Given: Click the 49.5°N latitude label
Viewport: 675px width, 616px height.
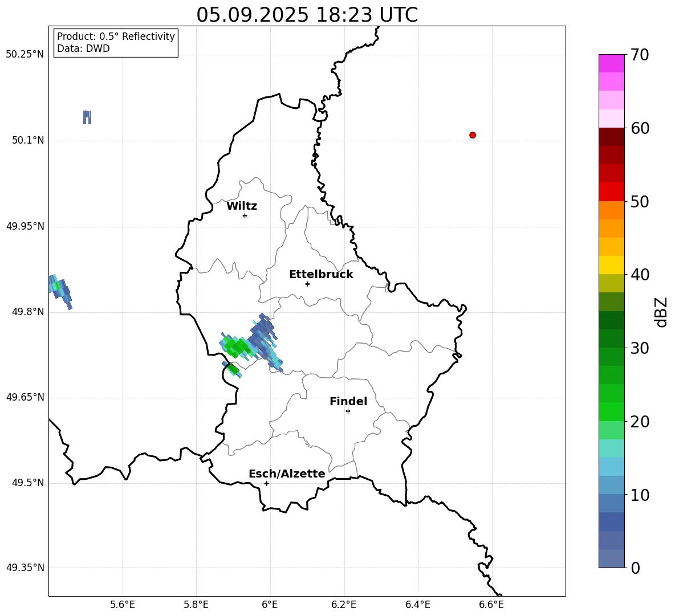Looking at the screenshot, I should pos(28,483).
